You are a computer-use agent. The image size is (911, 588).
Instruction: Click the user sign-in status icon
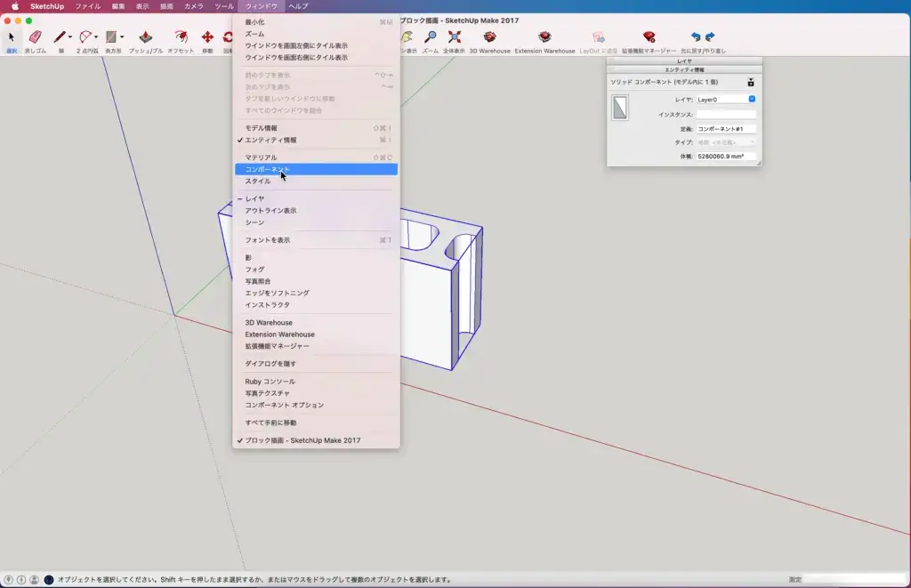[35, 579]
